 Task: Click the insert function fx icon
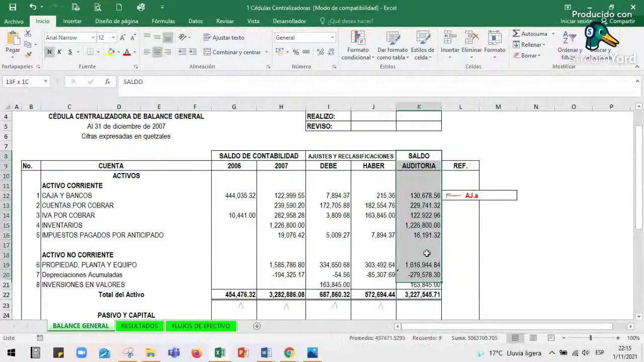[107, 81]
